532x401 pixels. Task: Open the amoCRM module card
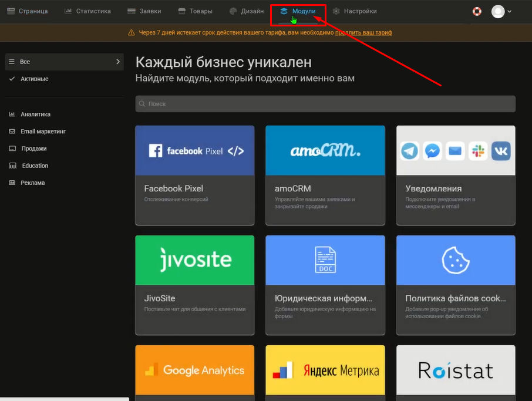point(325,175)
